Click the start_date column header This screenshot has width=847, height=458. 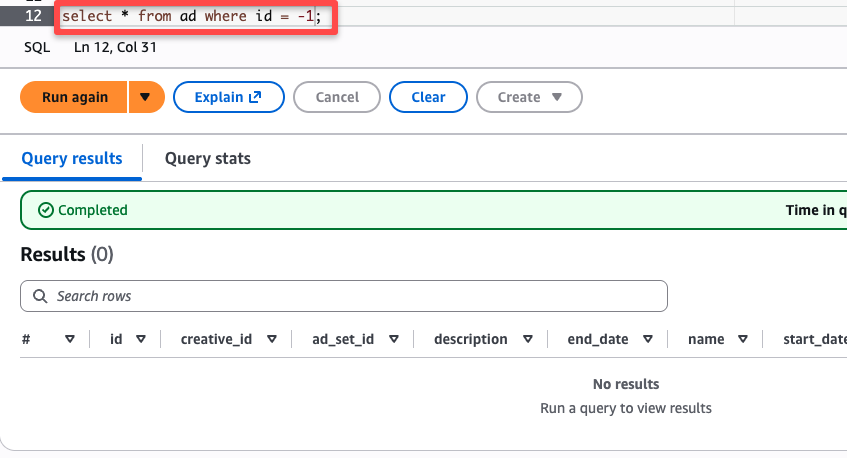click(815, 339)
